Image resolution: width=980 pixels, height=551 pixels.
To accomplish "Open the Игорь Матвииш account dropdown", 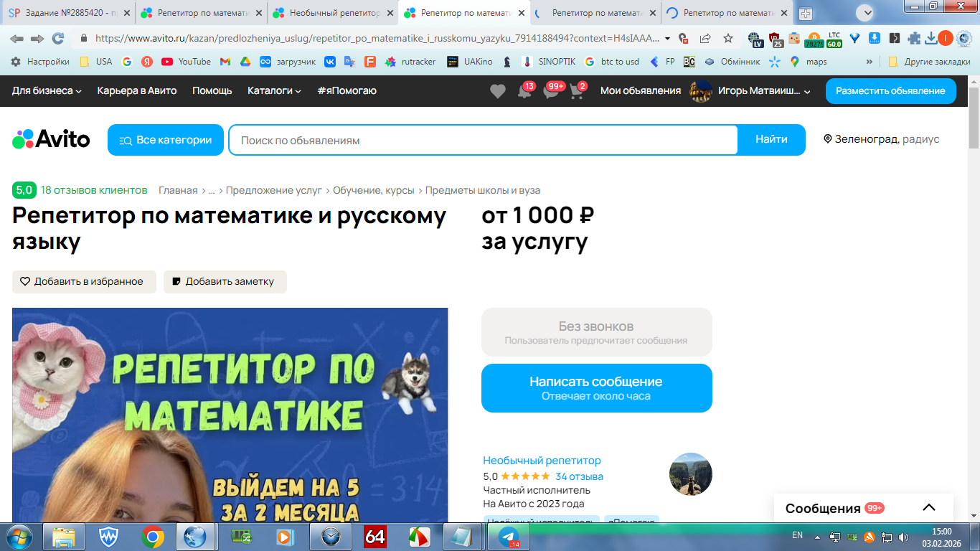I will click(750, 90).
